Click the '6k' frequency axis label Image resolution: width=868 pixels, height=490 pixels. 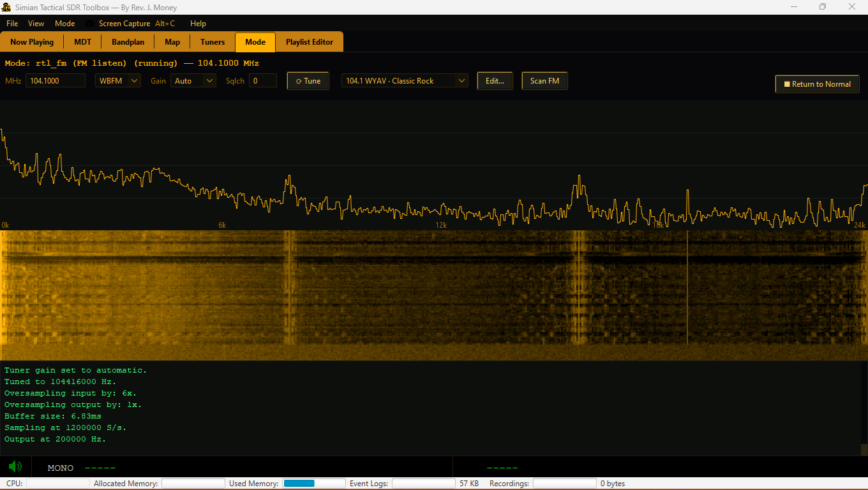coord(222,225)
